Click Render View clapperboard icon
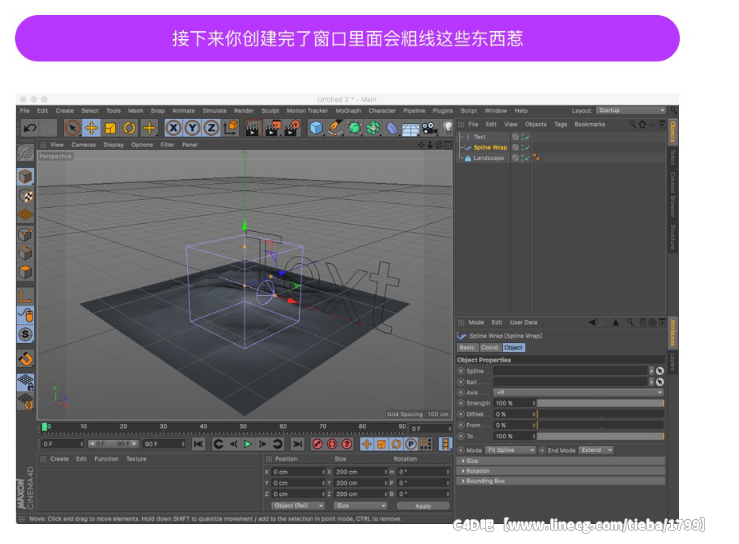 [x=254, y=128]
